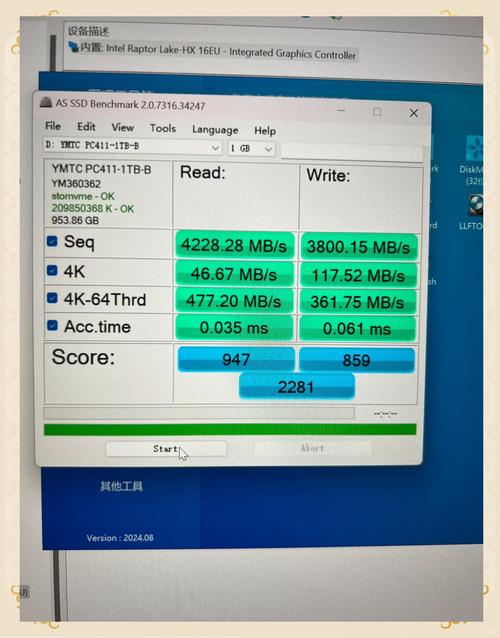Click the read access time 0.035 ms
Image resolution: width=500 pixels, height=638 pixels.
click(x=234, y=328)
